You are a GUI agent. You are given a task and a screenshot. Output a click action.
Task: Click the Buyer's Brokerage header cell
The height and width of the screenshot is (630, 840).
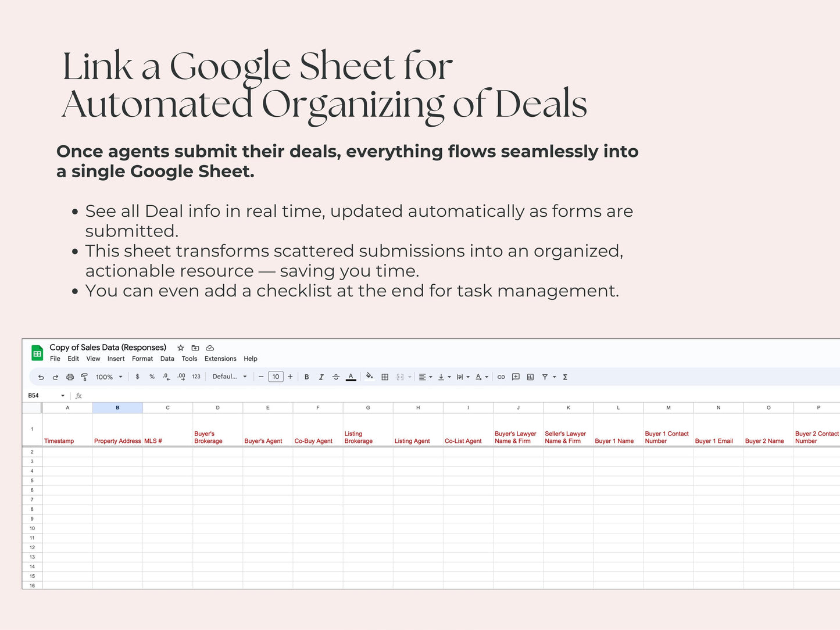coord(217,430)
